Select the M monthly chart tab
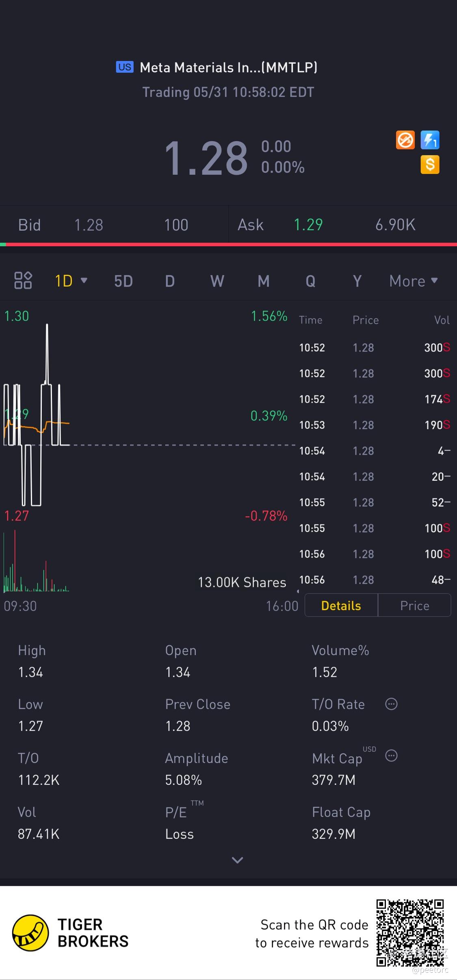 [264, 281]
